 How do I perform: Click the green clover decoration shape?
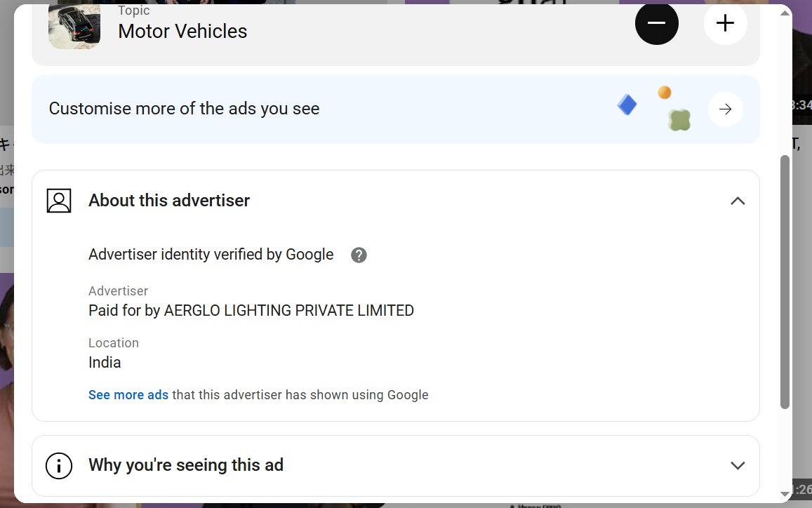coord(679,120)
